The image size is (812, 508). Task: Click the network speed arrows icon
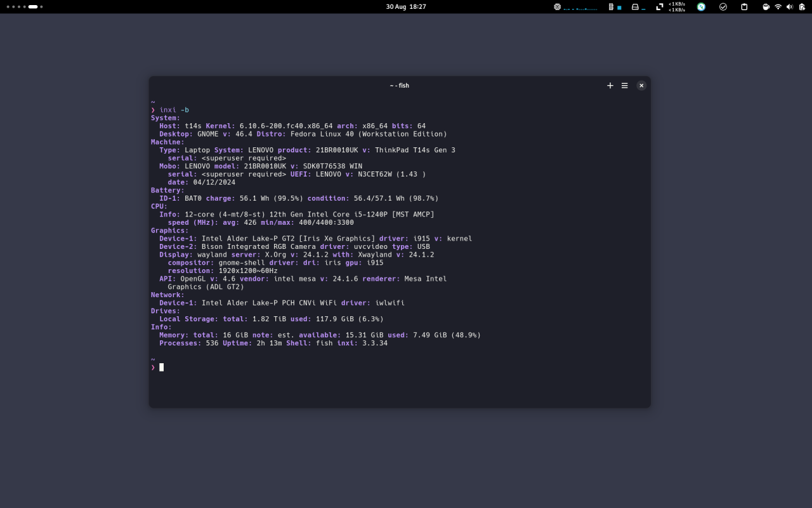click(x=660, y=6)
